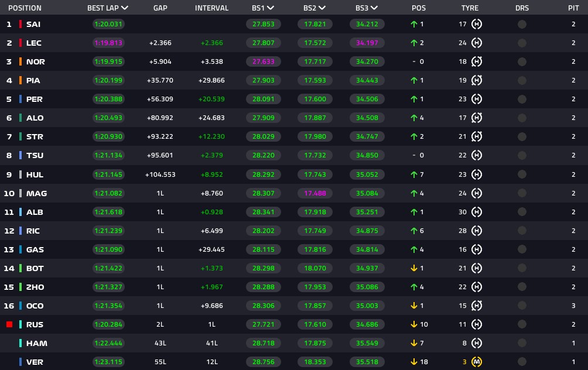588x370 pixels.
Task: Click the yellow down arrow for HAM
Action: [x=414, y=343]
